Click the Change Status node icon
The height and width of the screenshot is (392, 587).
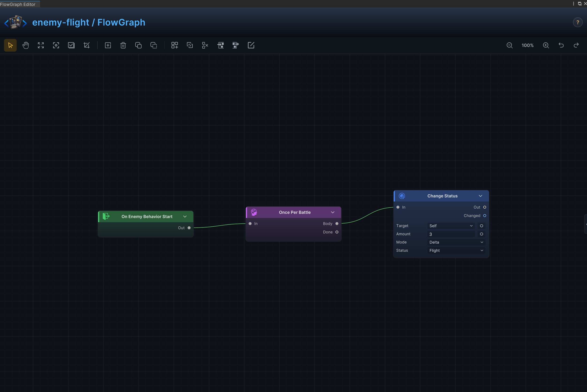(402, 196)
